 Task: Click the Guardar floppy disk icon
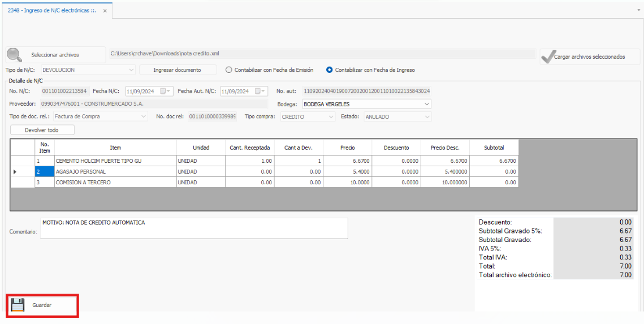(x=18, y=305)
